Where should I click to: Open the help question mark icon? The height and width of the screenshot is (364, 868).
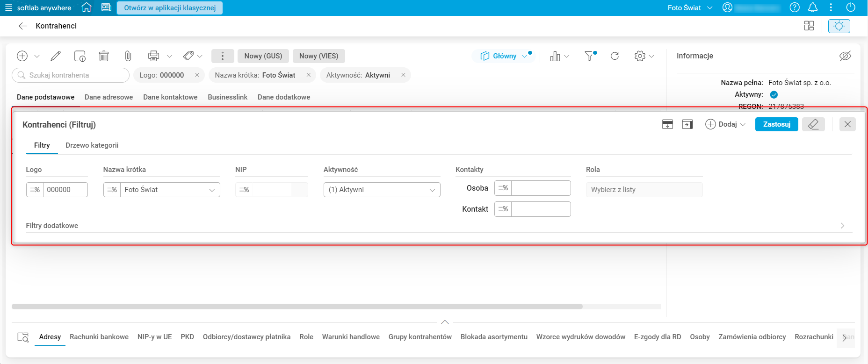click(795, 7)
